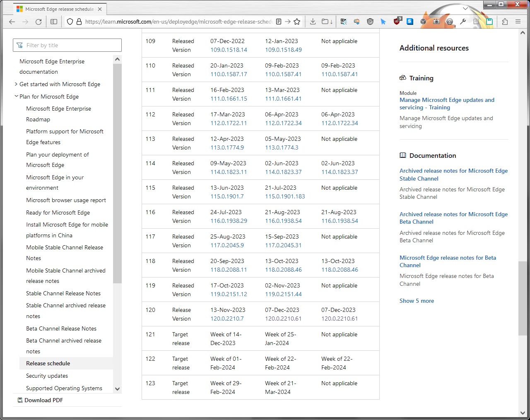The height and width of the screenshot is (420, 530).
Task: Open version 110.0.1587.41 stable link
Action: pyautogui.click(x=283, y=74)
